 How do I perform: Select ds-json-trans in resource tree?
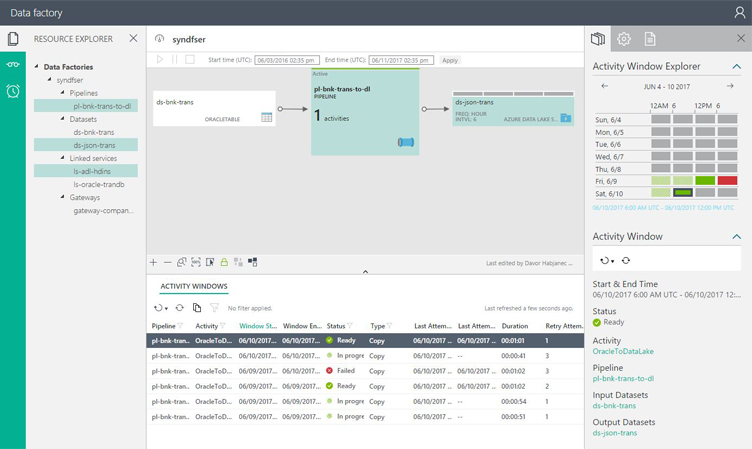point(86,145)
